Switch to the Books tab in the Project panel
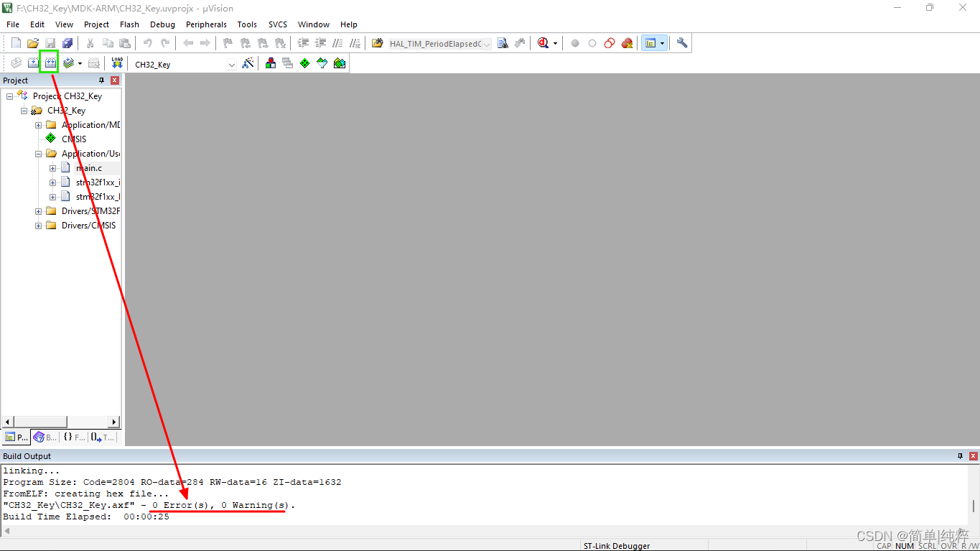This screenshot has height=551, width=980. 45,437
